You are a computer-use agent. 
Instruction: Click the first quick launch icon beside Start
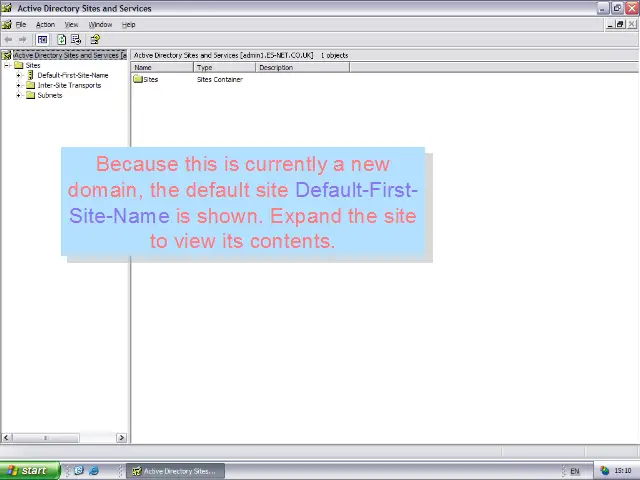[79, 471]
